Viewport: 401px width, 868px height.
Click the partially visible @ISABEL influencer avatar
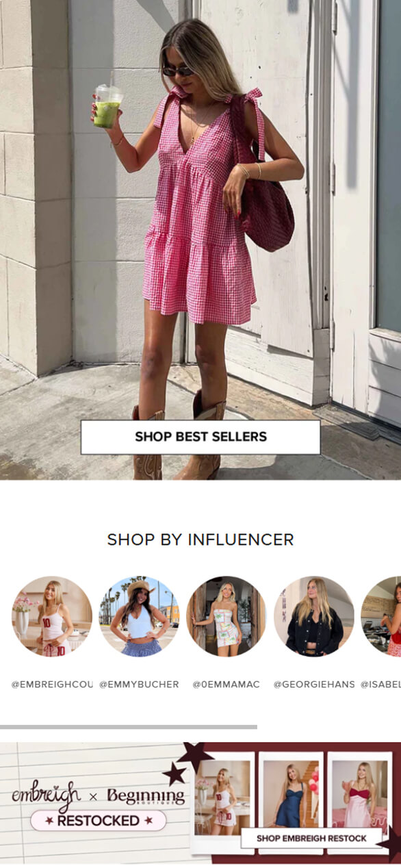[381, 616]
